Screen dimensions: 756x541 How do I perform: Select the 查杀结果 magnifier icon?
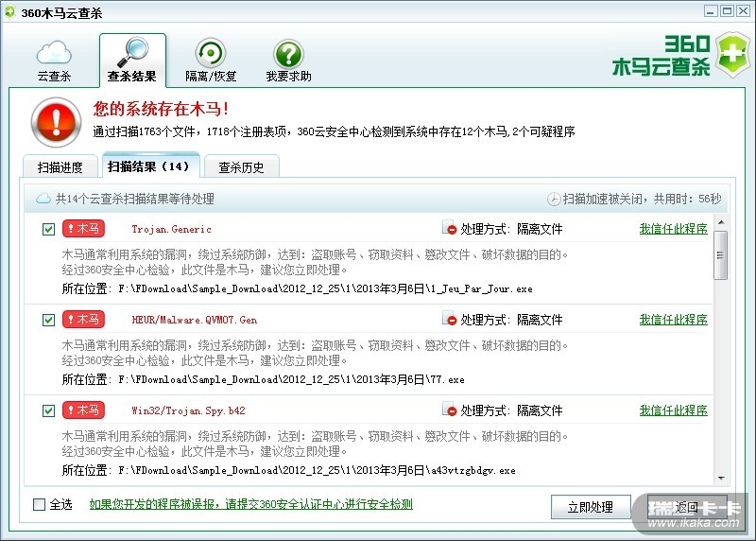[x=133, y=52]
